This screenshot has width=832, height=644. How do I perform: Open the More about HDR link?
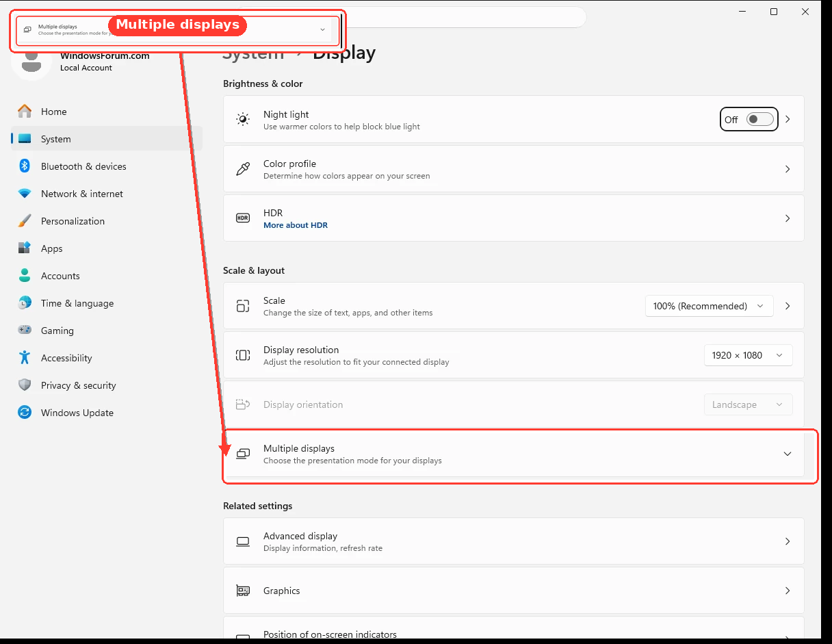click(x=296, y=225)
